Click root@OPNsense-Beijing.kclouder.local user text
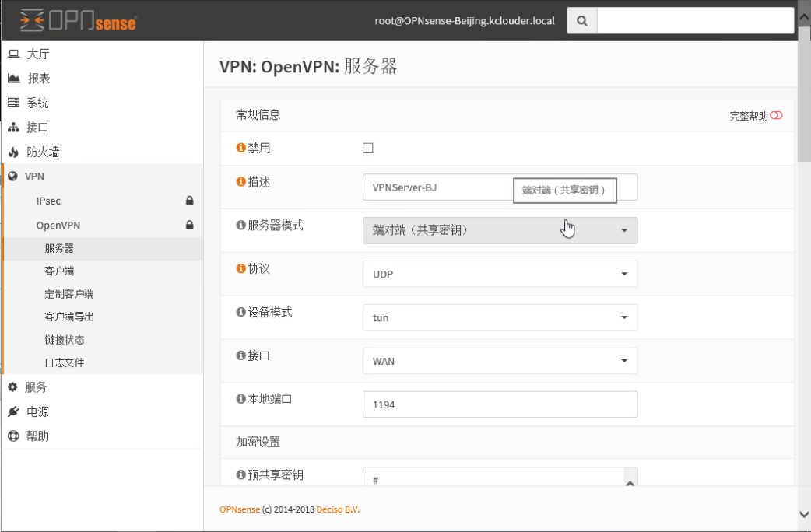811x532 pixels. 465,21
